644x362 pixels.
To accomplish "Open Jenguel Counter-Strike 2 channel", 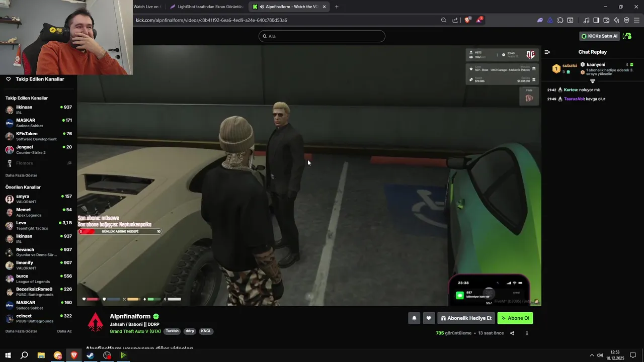I will pyautogui.click(x=39, y=149).
